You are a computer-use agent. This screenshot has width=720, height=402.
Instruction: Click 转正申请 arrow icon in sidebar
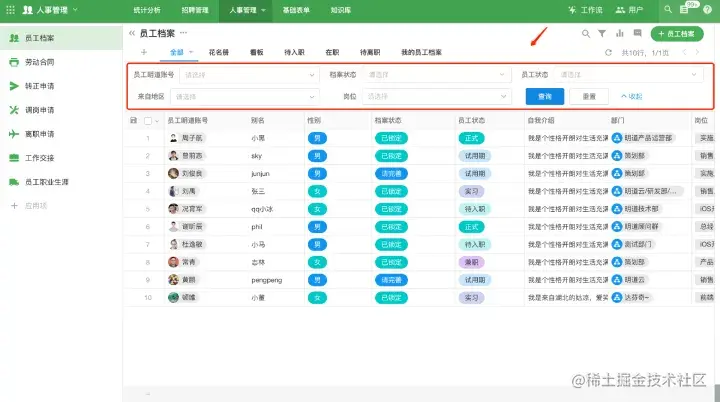(x=14, y=86)
